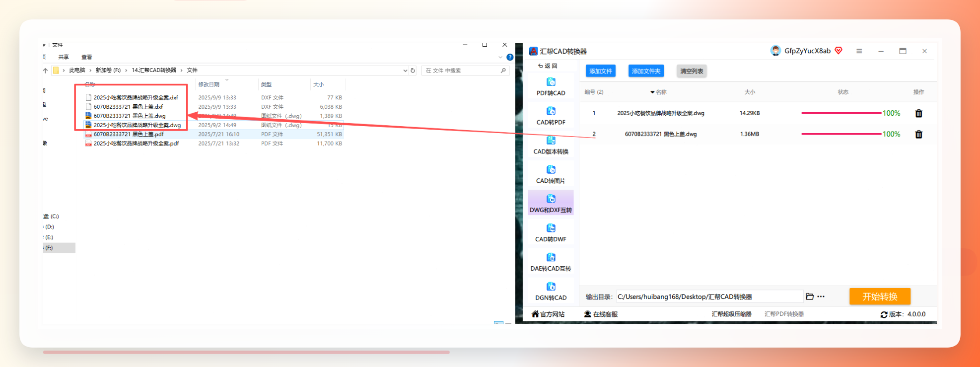Refresh the Explorer address bar

pos(413,71)
